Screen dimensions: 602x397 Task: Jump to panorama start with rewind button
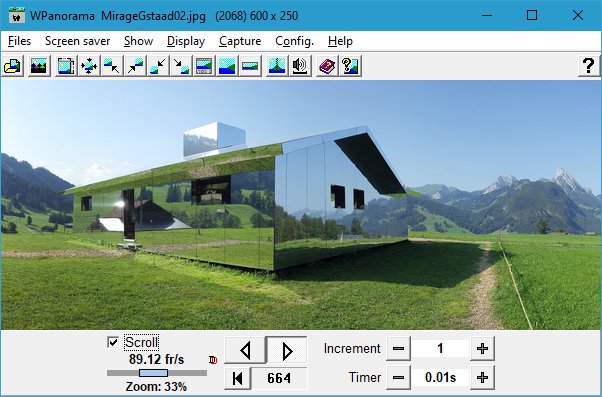[238, 378]
